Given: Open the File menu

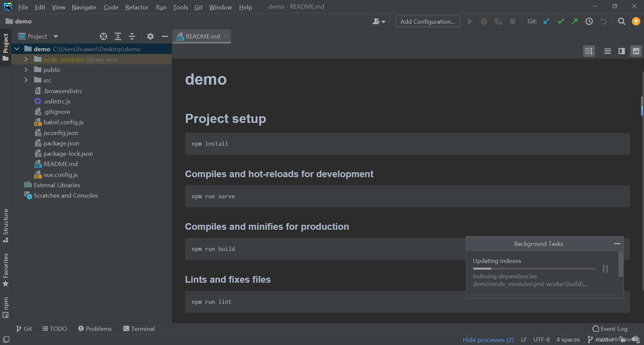Looking at the screenshot, I should point(23,7).
